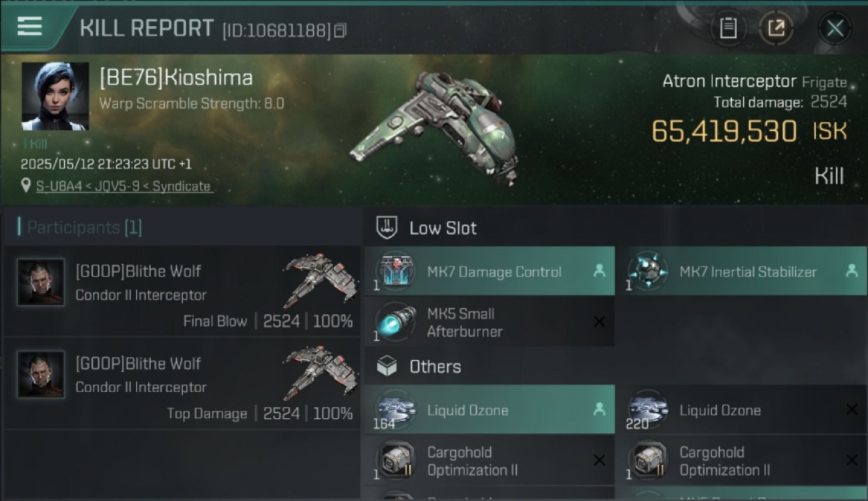The height and width of the screenshot is (501, 868).
Task: Click the MK5 Small Afterburner icon
Action: click(395, 323)
